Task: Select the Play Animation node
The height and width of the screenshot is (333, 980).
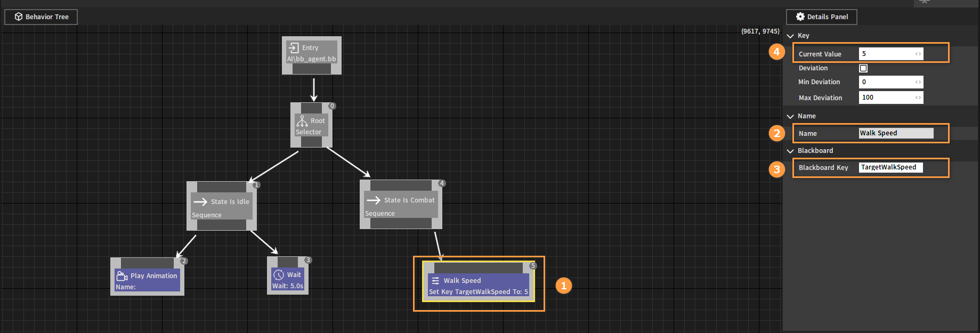Action: click(x=147, y=277)
